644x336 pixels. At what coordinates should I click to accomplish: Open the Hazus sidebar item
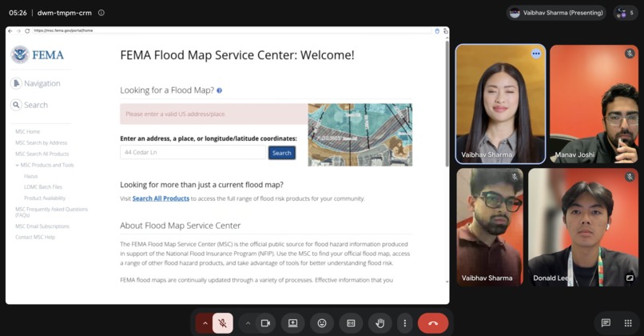click(31, 176)
